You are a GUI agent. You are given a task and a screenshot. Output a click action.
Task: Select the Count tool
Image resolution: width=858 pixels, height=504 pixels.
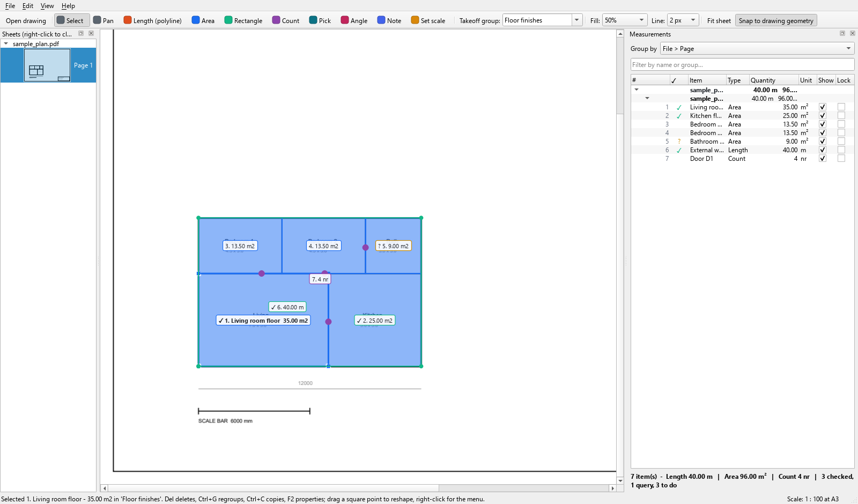click(x=286, y=20)
